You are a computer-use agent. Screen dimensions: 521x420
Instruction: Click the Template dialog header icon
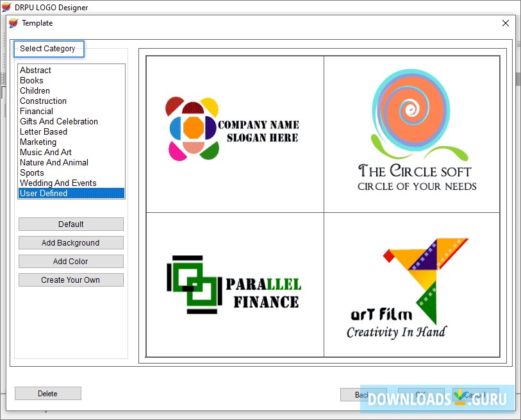pos(13,22)
